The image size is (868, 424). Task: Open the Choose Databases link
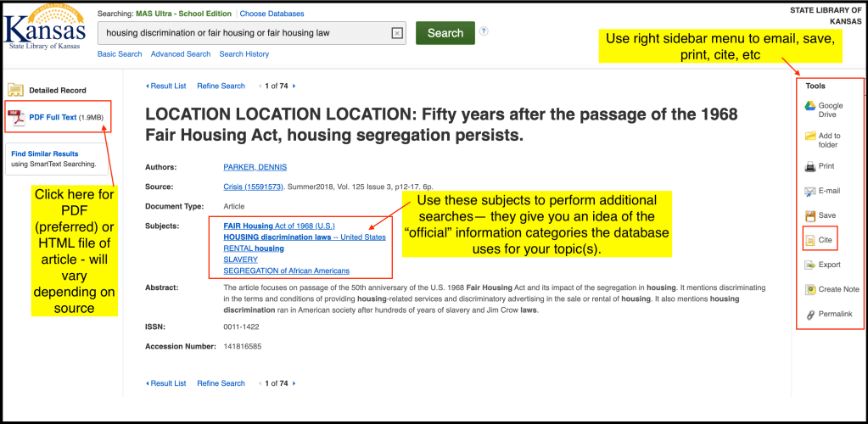coord(272,14)
